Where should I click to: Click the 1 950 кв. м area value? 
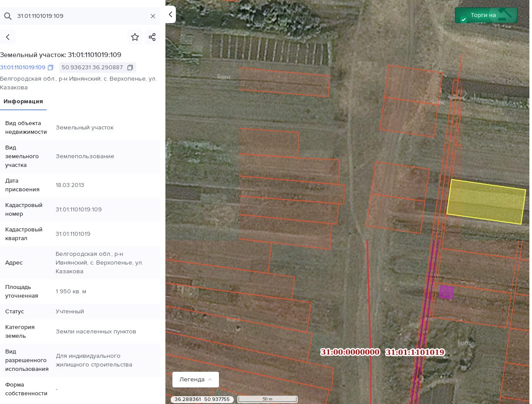pyautogui.click(x=71, y=292)
